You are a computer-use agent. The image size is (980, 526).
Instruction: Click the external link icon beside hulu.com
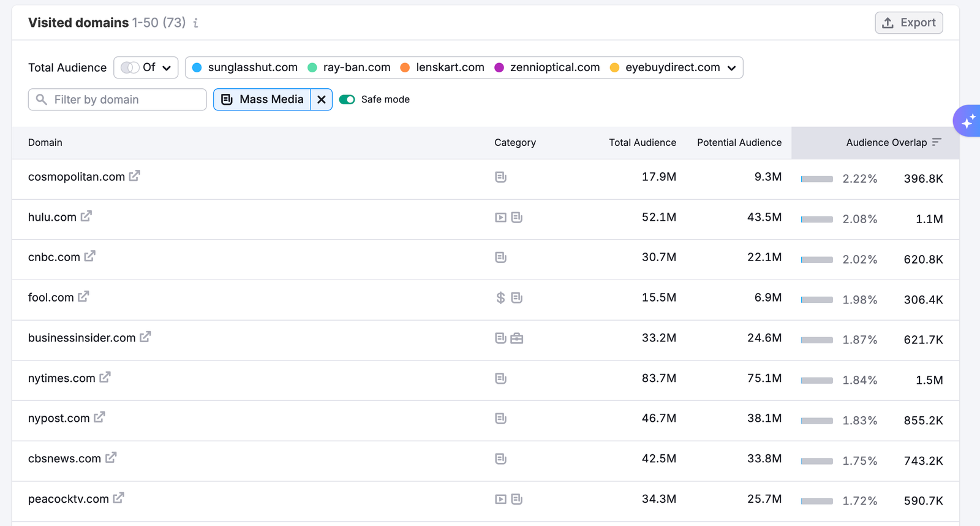click(x=86, y=216)
